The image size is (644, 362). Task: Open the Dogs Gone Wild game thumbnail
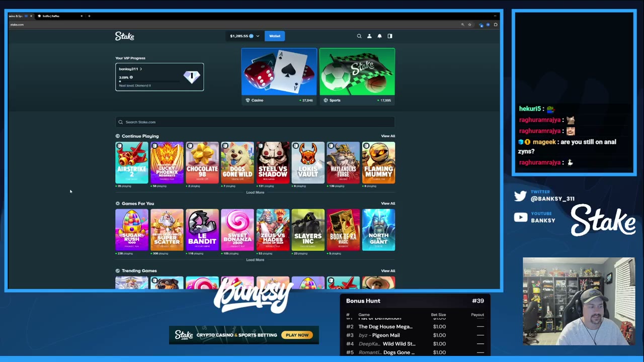(x=237, y=163)
